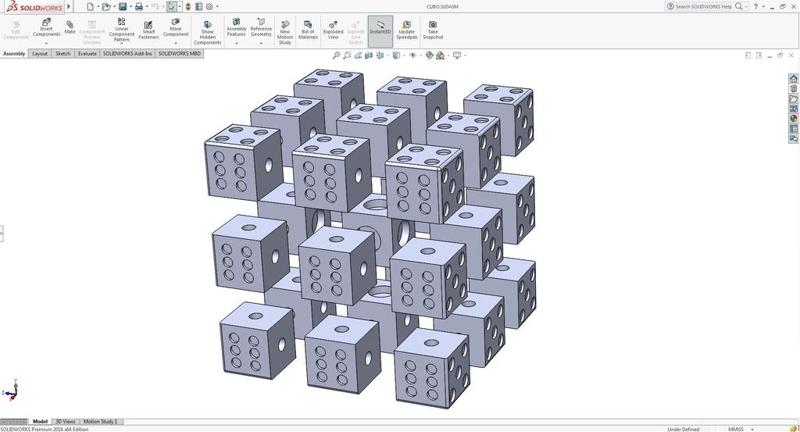Open Display Style cube icon
Image resolution: width=800 pixels, height=432 pixels.
pyautogui.click(x=396, y=55)
